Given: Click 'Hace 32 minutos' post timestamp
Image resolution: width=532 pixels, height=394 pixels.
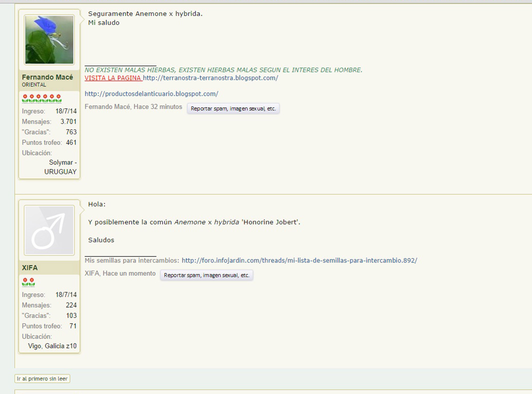Looking at the screenshot, I should 158,107.
